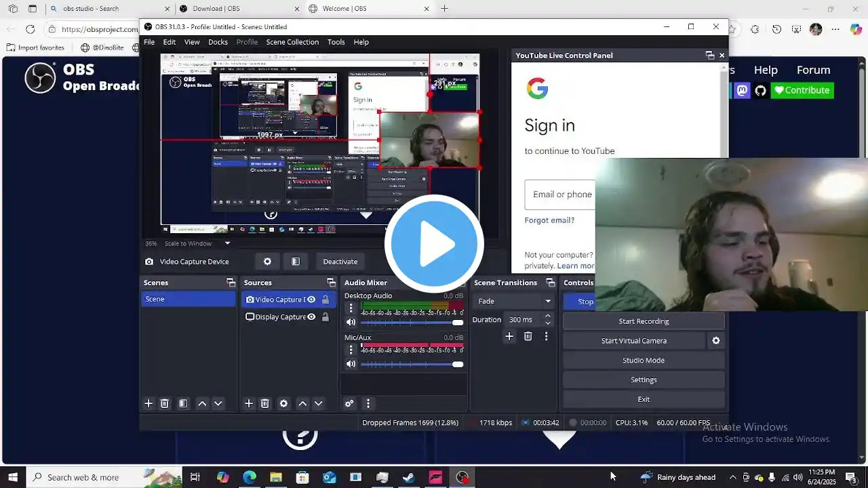The width and height of the screenshot is (868, 488).
Task: Float the YouTube Live Control Panel
Action: click(710, 56)
